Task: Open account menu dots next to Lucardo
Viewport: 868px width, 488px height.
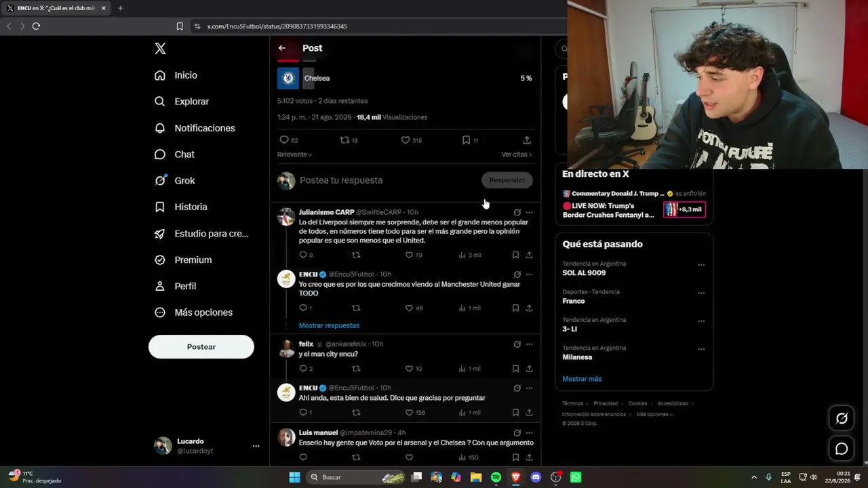Action: 256,446
